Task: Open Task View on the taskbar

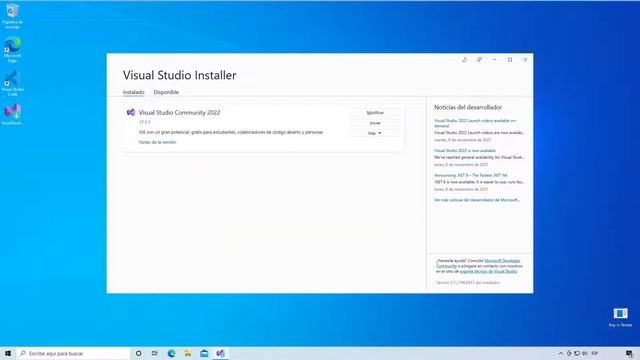Action: (x=155, y=353)
